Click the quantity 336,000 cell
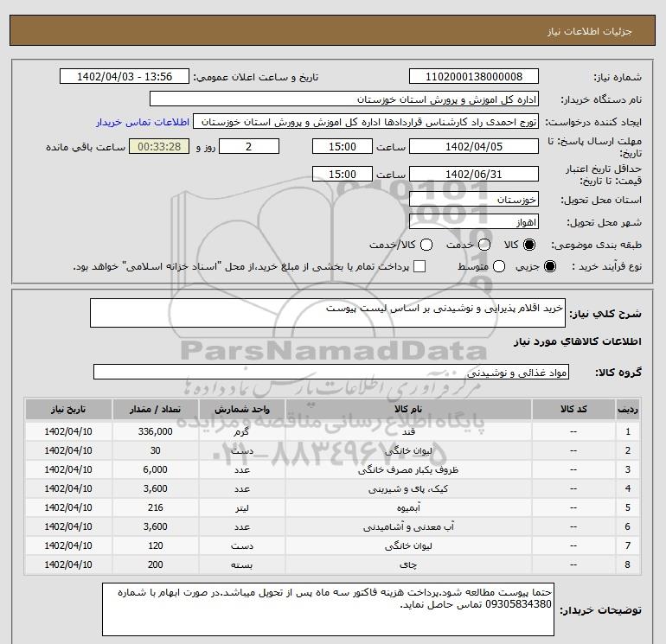 tap(155, 431)
